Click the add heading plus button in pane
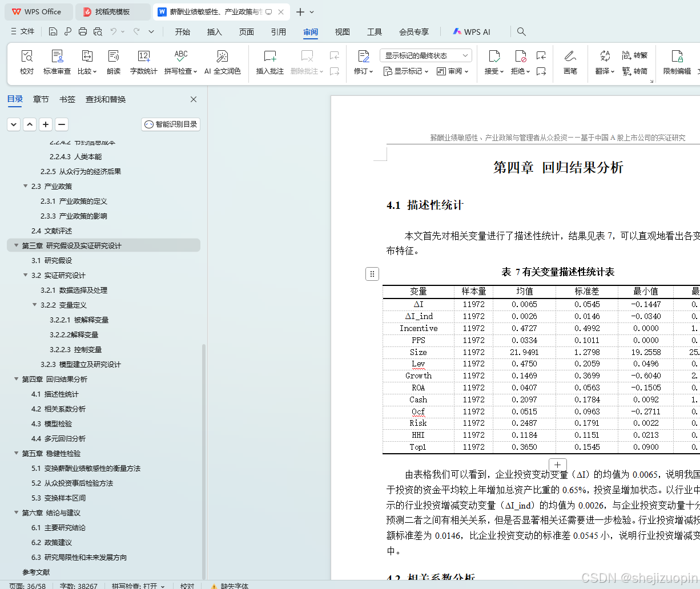Viewport: 700px width, 589px height. [46, 124]
